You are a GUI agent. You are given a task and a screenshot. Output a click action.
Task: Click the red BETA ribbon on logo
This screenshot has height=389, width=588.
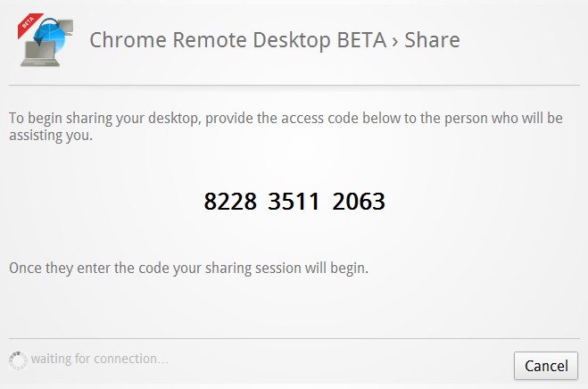tap(29, 24)
